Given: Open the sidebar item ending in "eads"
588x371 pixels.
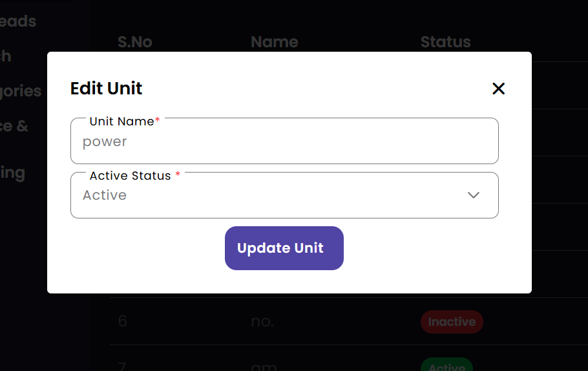Looking at the screenshot, I should pos(18,21).
